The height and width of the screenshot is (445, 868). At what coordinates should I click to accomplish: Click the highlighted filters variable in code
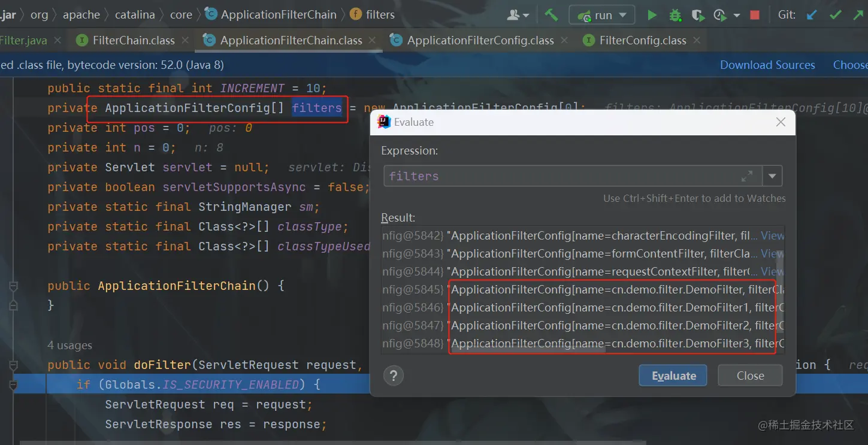click(x=317, y=108)
